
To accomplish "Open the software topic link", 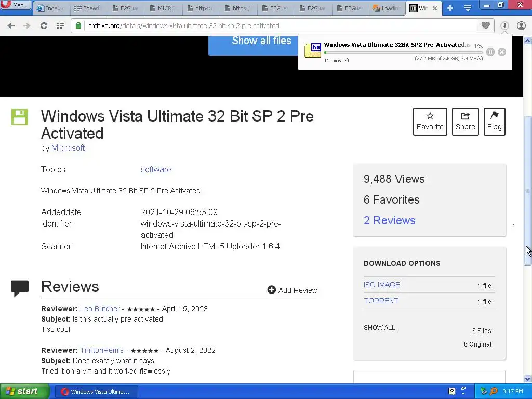I will tap(156, 170).
